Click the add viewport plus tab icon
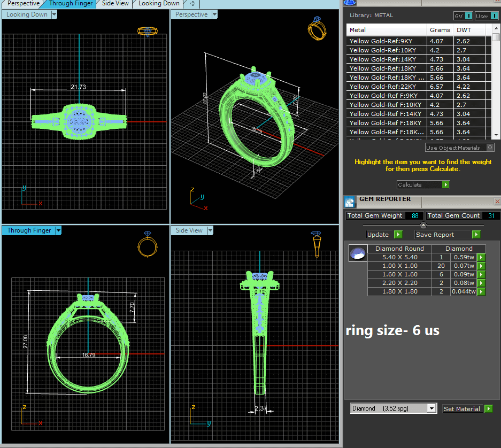The height and width of the screenshot is (448, 501). click(x=192, y=3)
